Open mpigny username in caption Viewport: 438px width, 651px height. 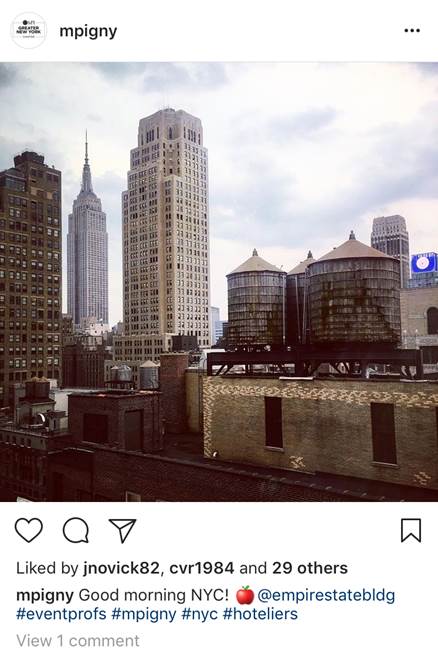click(45, 596)
